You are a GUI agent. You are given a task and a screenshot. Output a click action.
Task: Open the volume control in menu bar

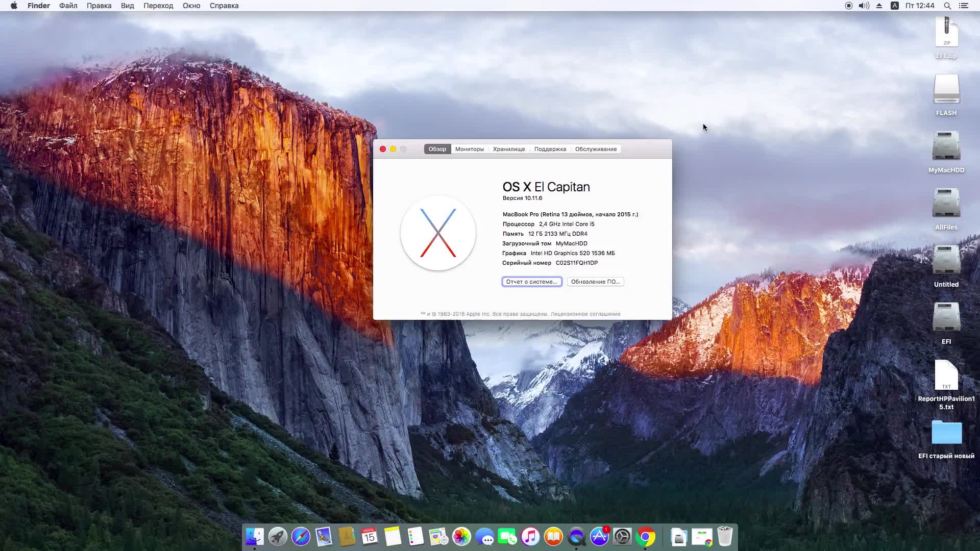point(864,6)
